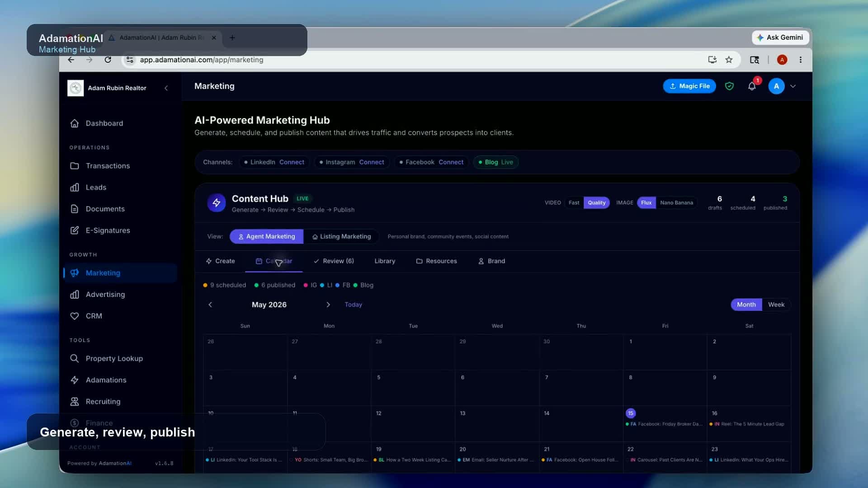
Task: Open the user avatar A menu
Action: click(x=776, y=86)
